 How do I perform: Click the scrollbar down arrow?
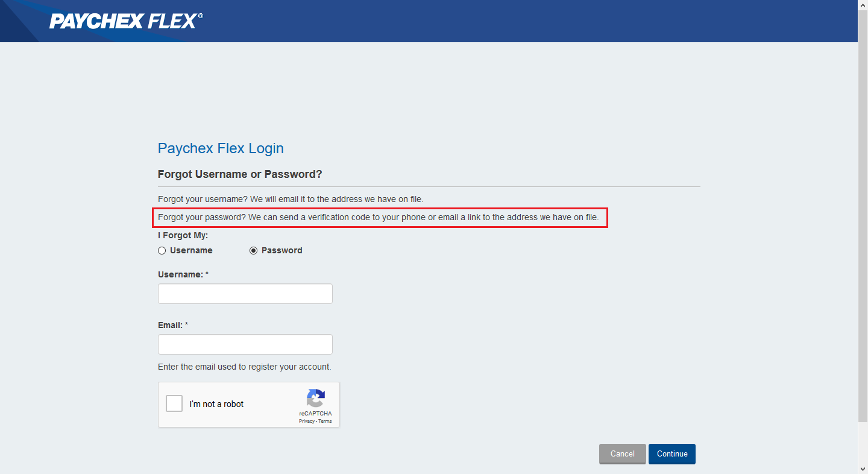click(x=863, y=469)
